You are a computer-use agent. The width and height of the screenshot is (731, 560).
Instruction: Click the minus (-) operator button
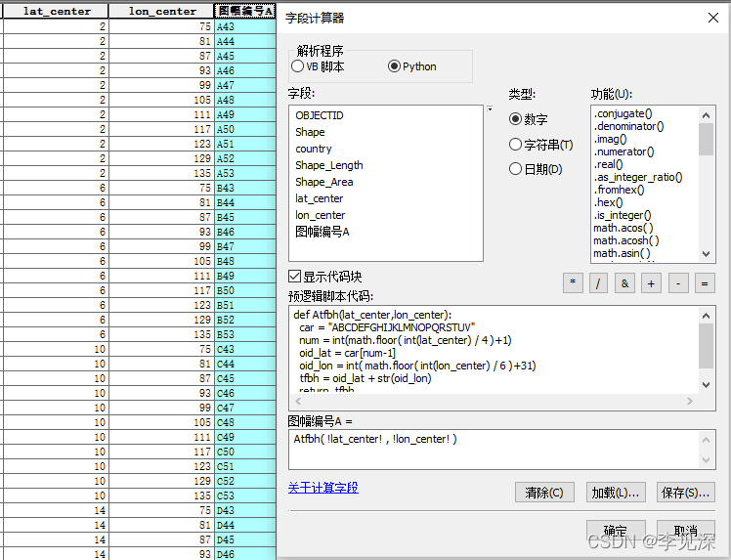click(x=678, y=282)
